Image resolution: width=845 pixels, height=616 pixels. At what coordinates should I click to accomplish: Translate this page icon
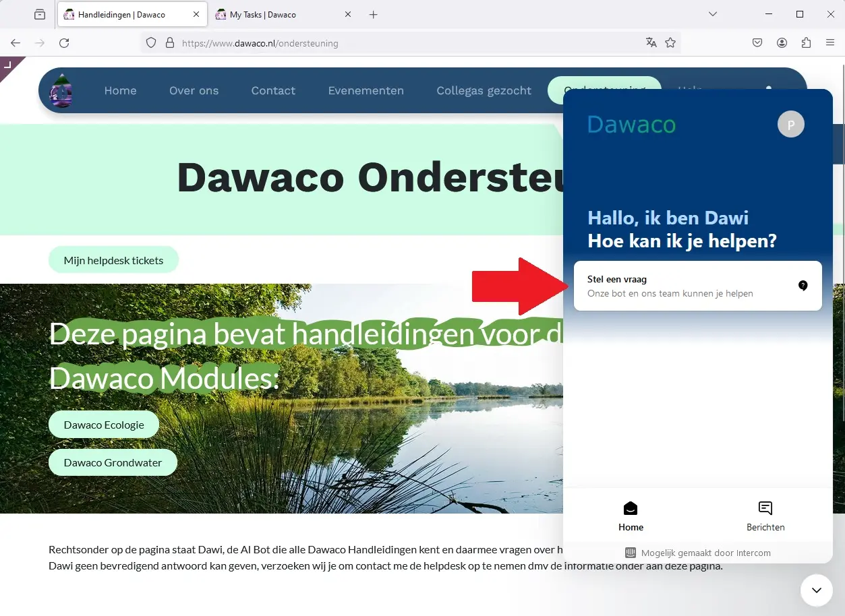pyautogui.click(x=651, y=42)
